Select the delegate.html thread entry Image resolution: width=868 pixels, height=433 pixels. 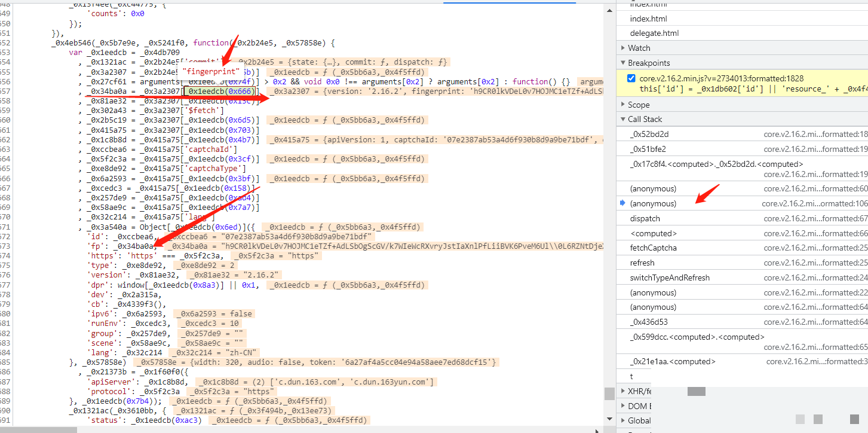(x=654, y=33)
